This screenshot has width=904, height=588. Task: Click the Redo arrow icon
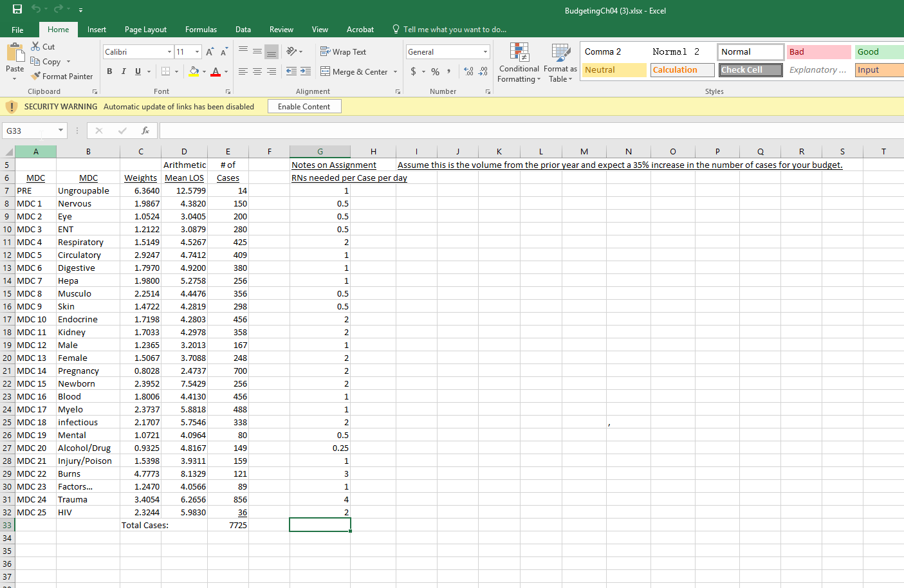pos(59,9)
